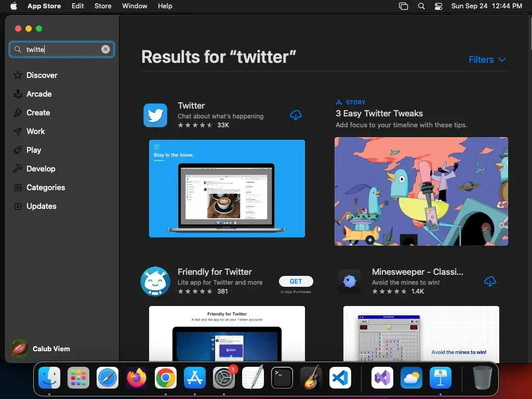532x399 pixels.
Task: Clear the search field text
Action: coord(105,49)
